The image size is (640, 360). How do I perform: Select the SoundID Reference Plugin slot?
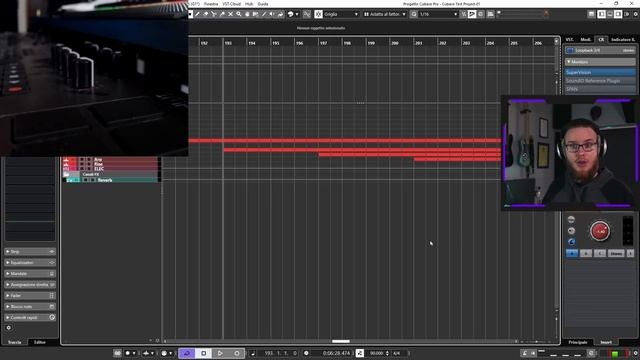click(x=600, y=81)
